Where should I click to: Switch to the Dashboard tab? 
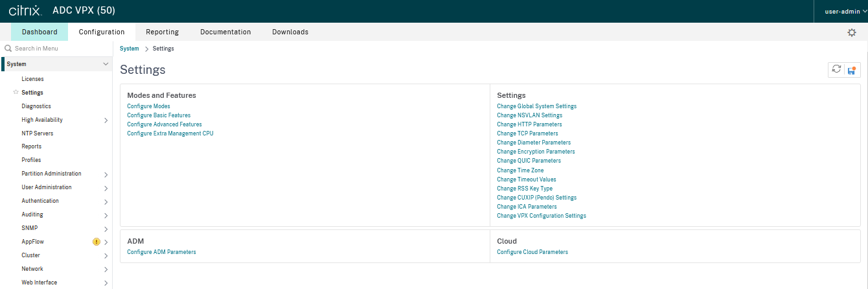pyautogui.click(x=40, y=32)
